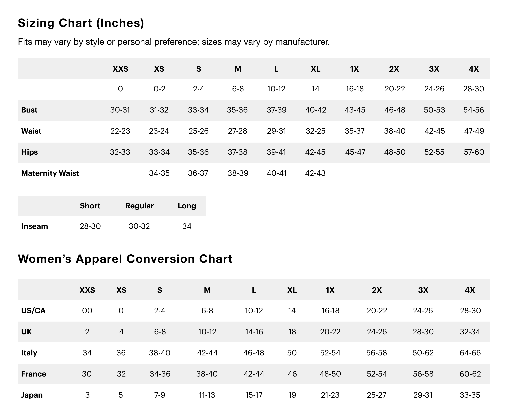Select the Hips row label
This screenshot has width=508, height=420.
tap(30, 152)
